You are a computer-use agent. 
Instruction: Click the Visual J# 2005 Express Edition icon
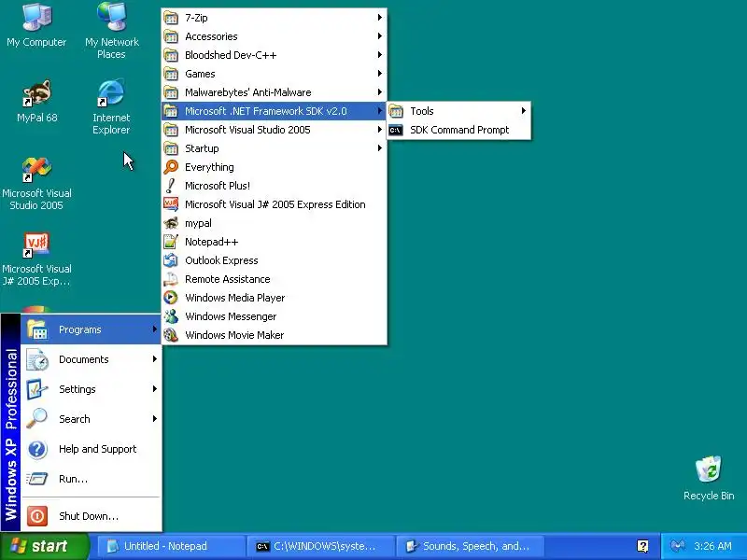click(171, 204)
